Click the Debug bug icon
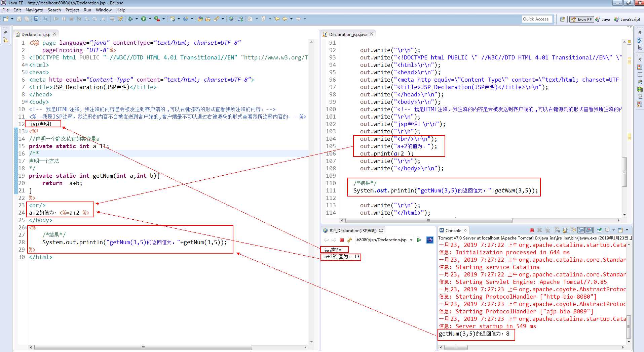This screenshot has width=644, height=352. (x=130, y=19)
